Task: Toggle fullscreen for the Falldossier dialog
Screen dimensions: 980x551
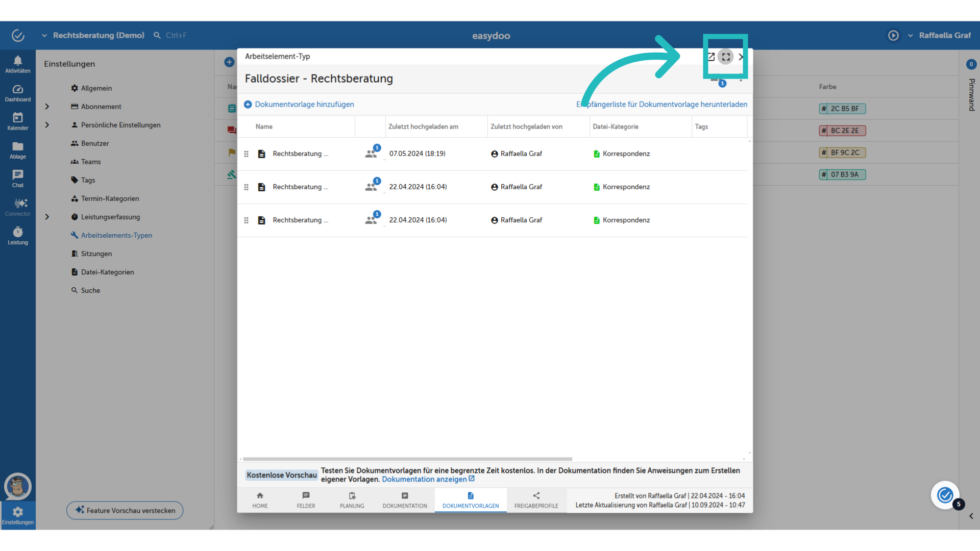Action: pyautogui.click(x=725, y=57)
